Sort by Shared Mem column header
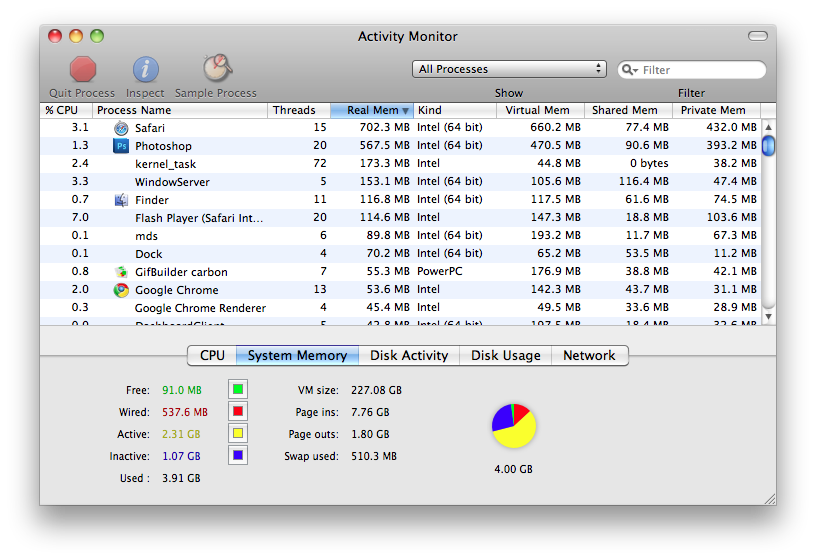This screenshot has height=560, width=816. click(x=629, y=110)
